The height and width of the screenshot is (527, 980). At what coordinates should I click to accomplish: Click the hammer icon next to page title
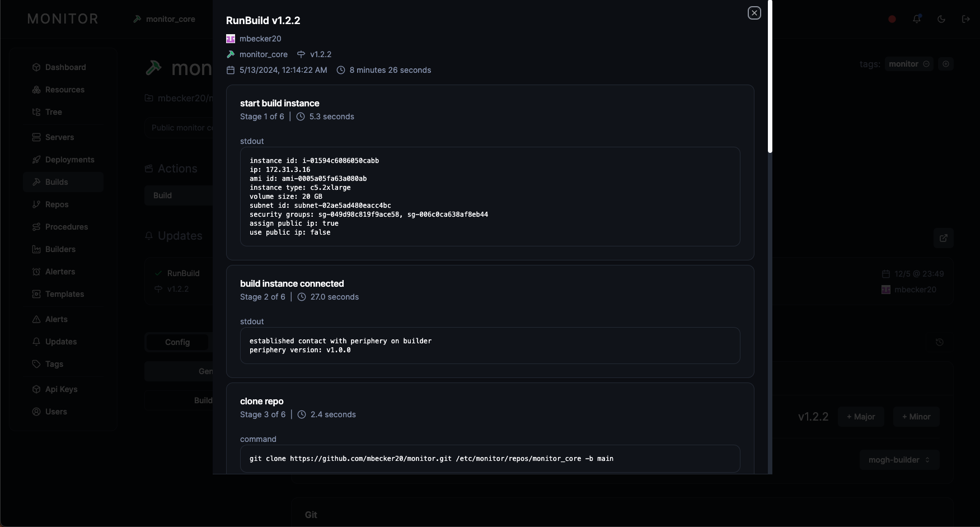pyautogui.click(x=154, y=68)
